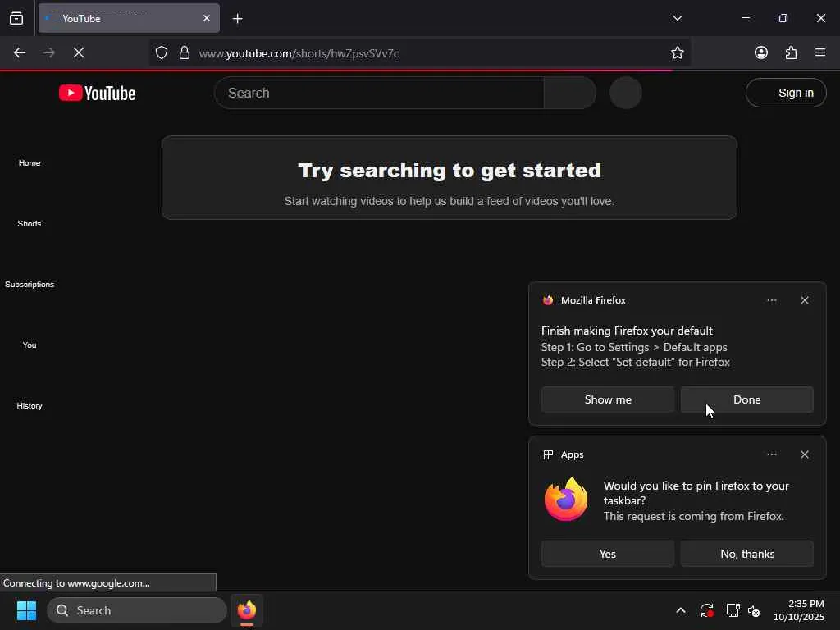Sign in to YouTube
This screenshot has height=630, width=840.
pyautogui.click(x=785, y=93)
